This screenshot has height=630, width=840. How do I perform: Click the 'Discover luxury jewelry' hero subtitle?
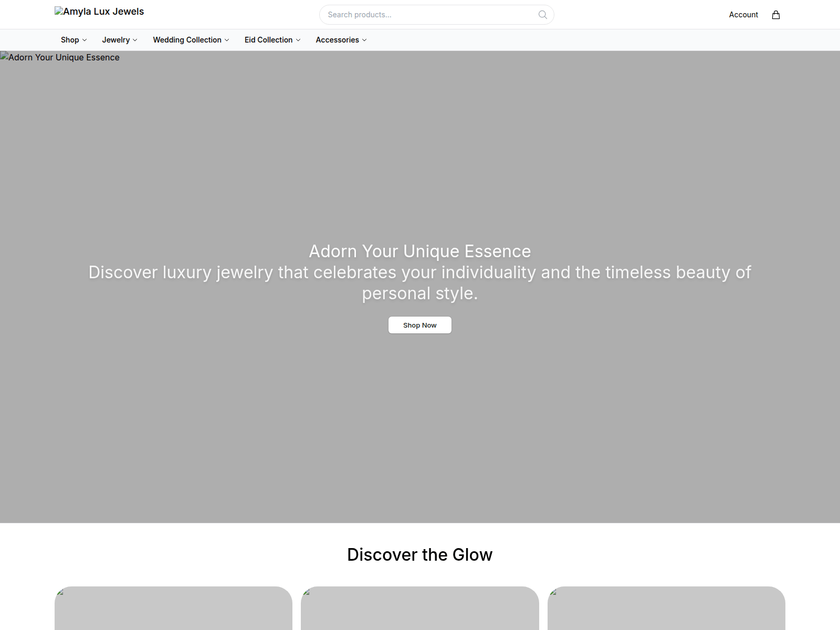[420, 282]
